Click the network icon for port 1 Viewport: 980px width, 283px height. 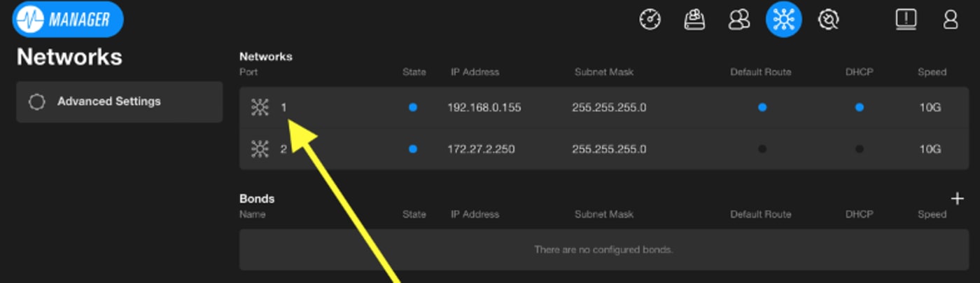(260, 107)
